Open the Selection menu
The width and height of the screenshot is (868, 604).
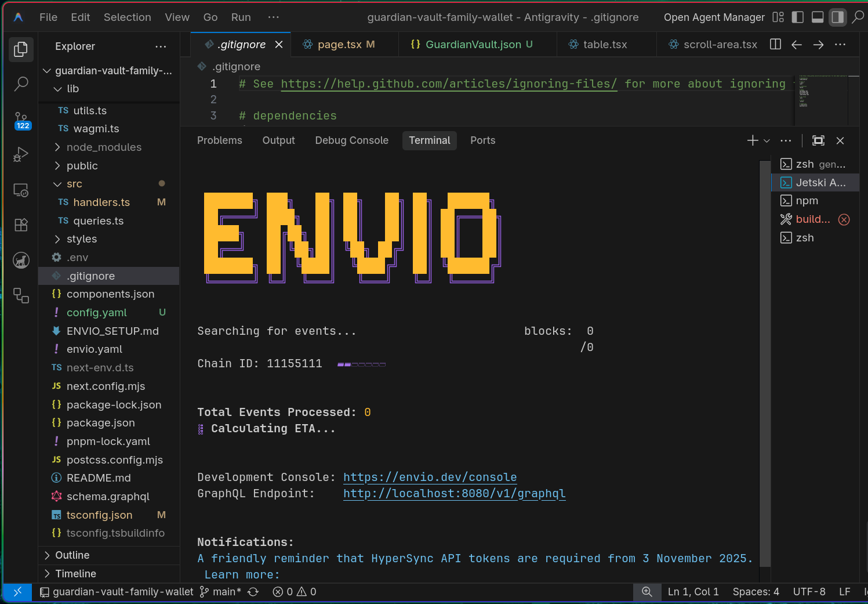127,17
